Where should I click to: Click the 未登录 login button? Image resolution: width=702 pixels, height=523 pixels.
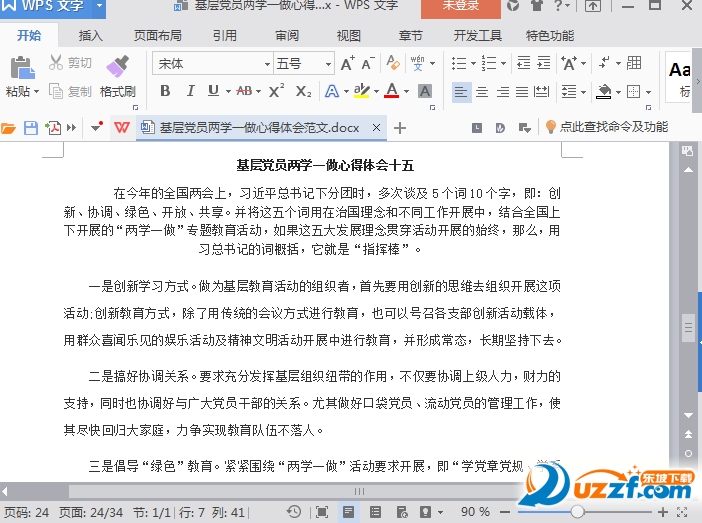click(461, 7)
